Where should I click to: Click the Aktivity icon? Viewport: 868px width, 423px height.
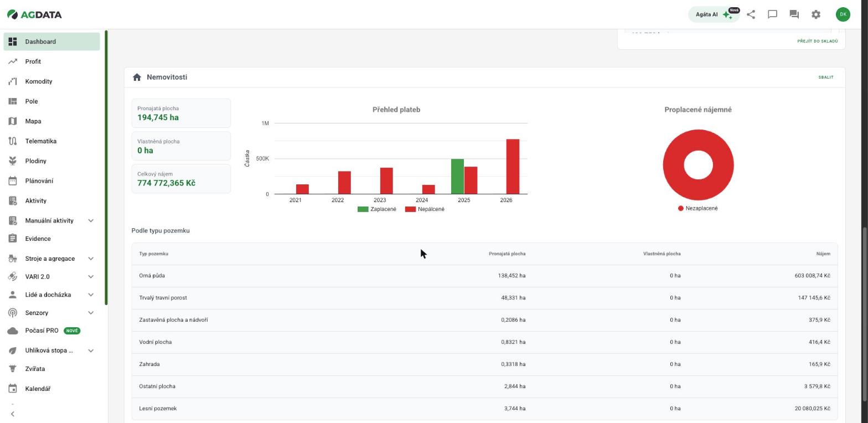[x=13, y=201]
